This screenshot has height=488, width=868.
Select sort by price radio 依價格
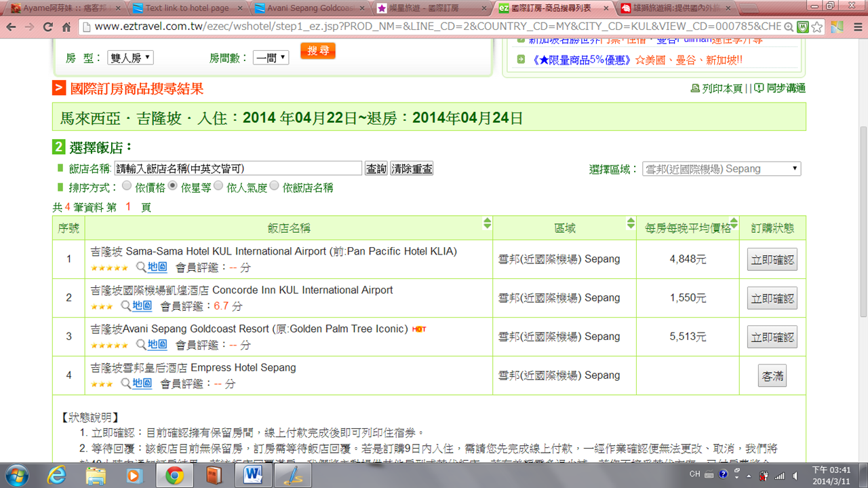(x=127, y=186)
